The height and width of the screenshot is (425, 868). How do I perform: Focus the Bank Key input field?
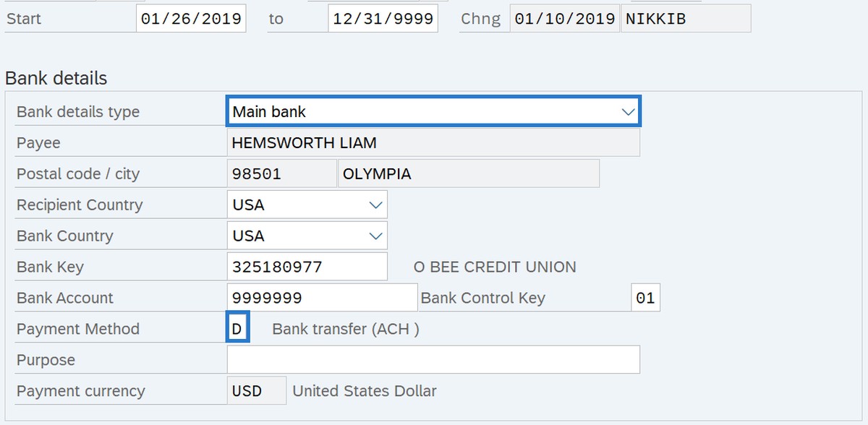(306, 267)
